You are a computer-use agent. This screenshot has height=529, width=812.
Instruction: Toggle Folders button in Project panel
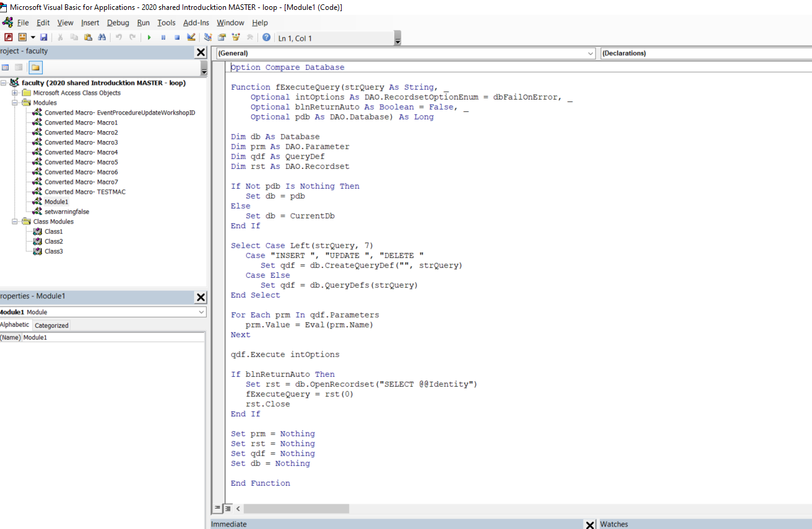pos(35,67)
